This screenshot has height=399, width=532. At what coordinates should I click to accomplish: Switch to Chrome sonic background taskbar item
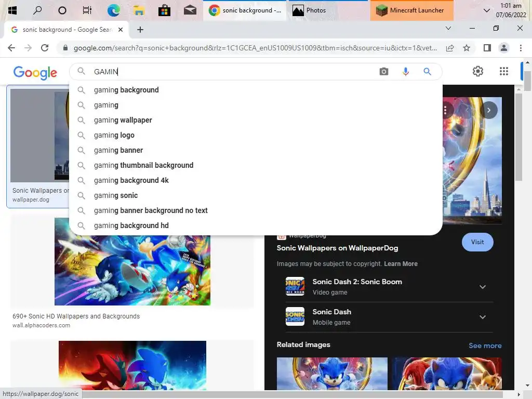(x=245, y=10)
